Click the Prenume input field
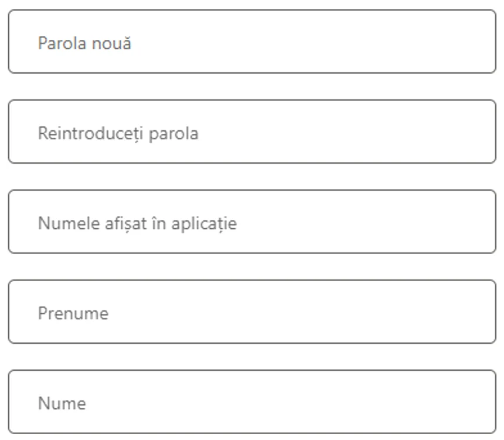This screenshot has width=504, height=440. click(x=252, y=312)
